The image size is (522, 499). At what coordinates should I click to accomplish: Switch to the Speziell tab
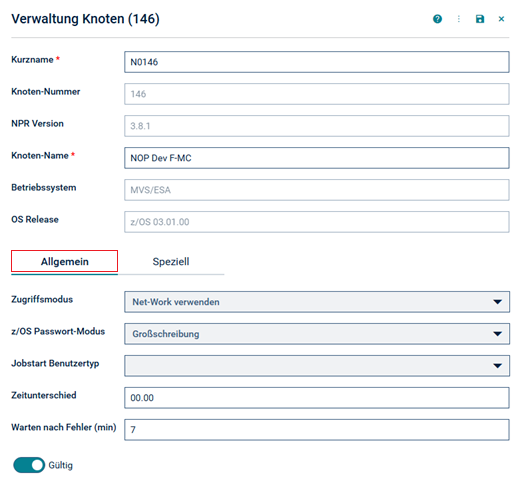[171, 262]
